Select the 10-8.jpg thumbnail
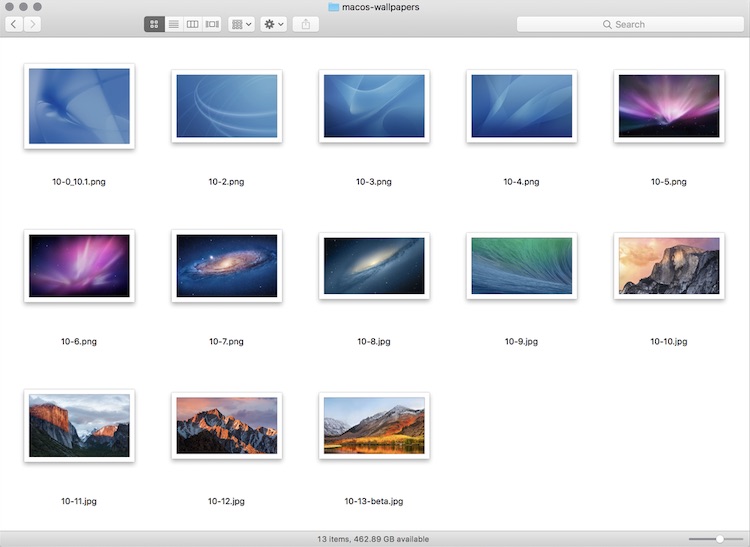Image resolution: width=750 pixels, height=547 pixels. (374, 266)
